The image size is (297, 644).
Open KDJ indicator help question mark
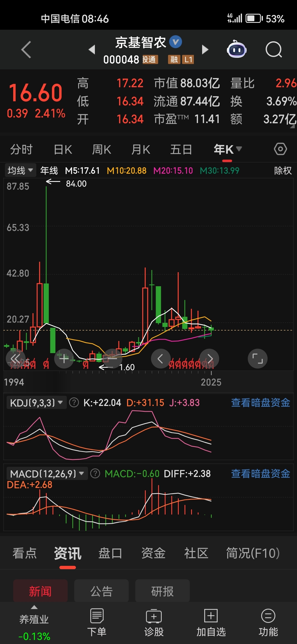pyautogui.click(x=74, y=403)
